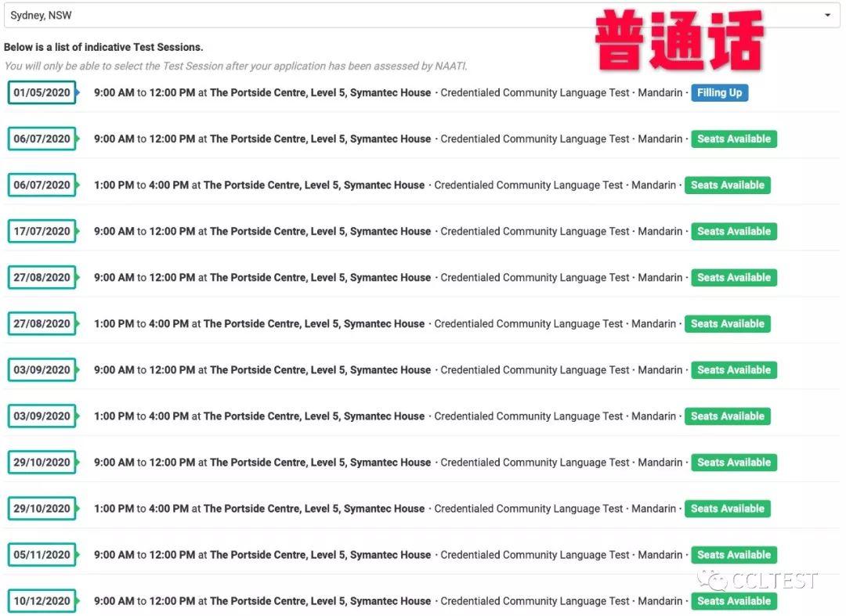Click Seats Available for 17/07/2020 session
Image resolution: width=846 pixels, height=616 pixels.
click(734, 231)
